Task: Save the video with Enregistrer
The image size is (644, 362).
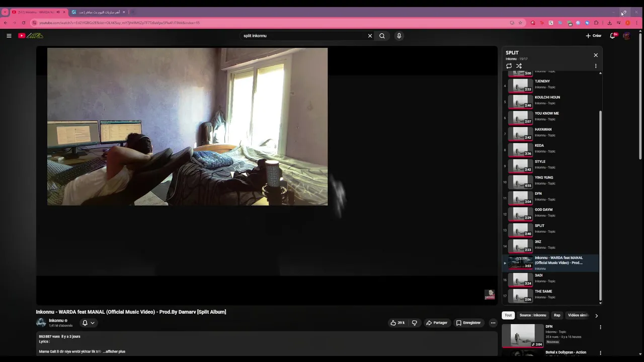Action: [x=468, y=323]
